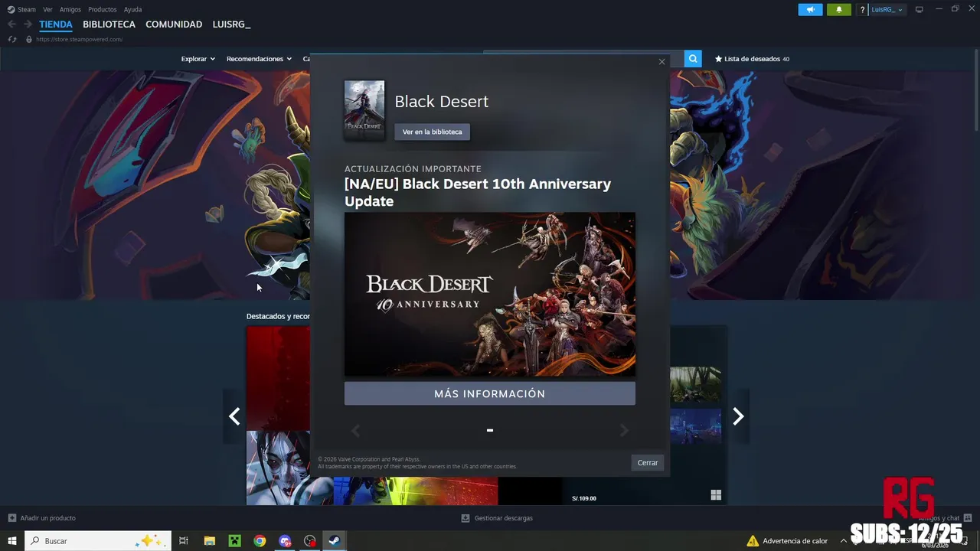
Task: Open the Amigos menu
Action: [x=70, y=9]
